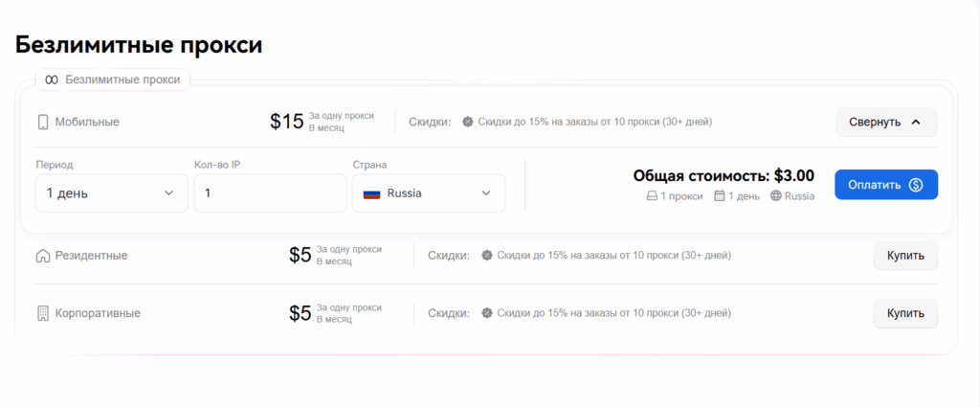The width and height of the screenshot is (980, 407).
Task: Click the building icon next to Корпоративные
Action: pyautogui.click(x=42, y=313)
